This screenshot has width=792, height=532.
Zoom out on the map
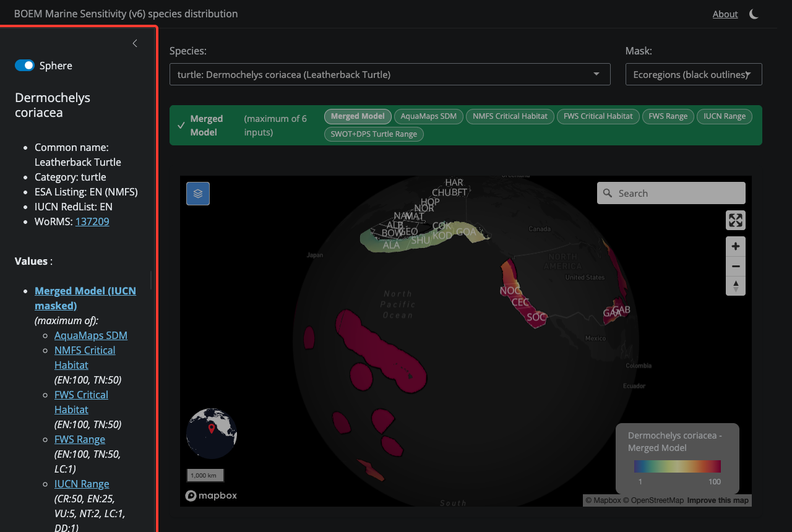point(736,266)
